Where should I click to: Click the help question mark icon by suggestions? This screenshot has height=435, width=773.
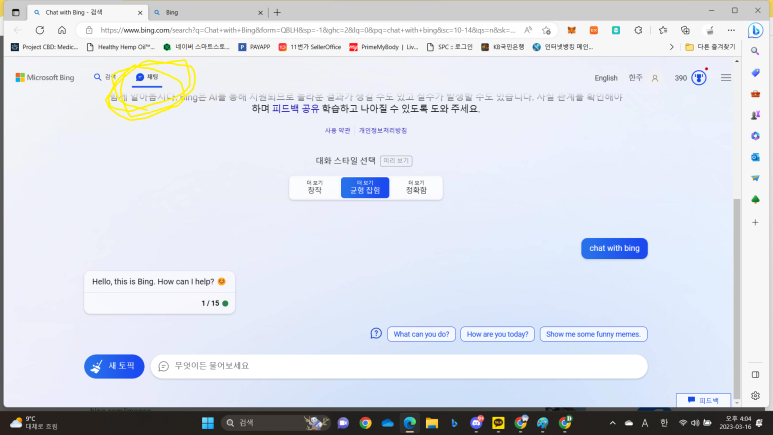[376, 333]
